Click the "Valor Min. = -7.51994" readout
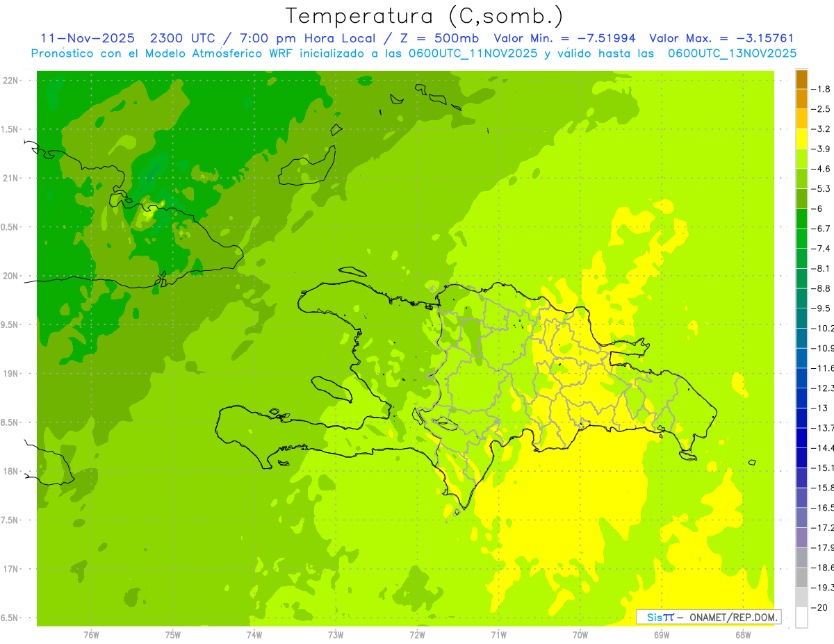This screenshot has height=644, width=834. coord(566,38)
